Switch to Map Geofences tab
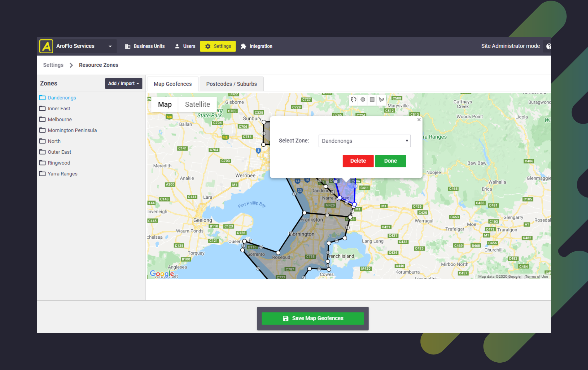588x370 pixels. (173, 84)
